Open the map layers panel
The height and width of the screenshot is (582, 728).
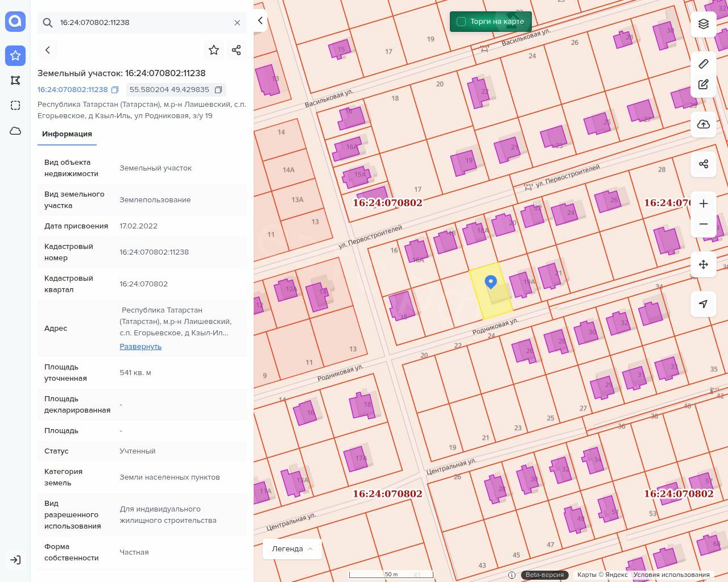[x=704, y=24]
